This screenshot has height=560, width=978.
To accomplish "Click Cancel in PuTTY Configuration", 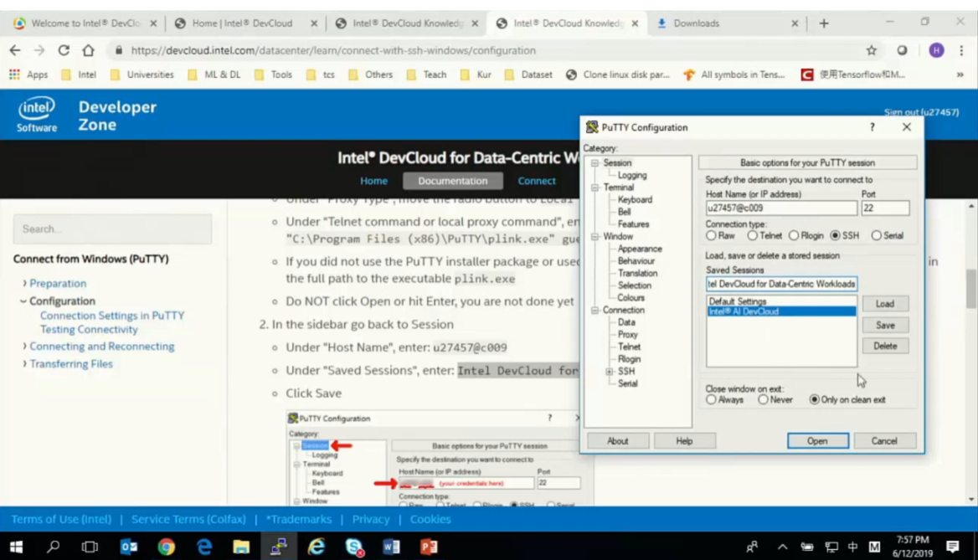I will (x=884, y=441).
